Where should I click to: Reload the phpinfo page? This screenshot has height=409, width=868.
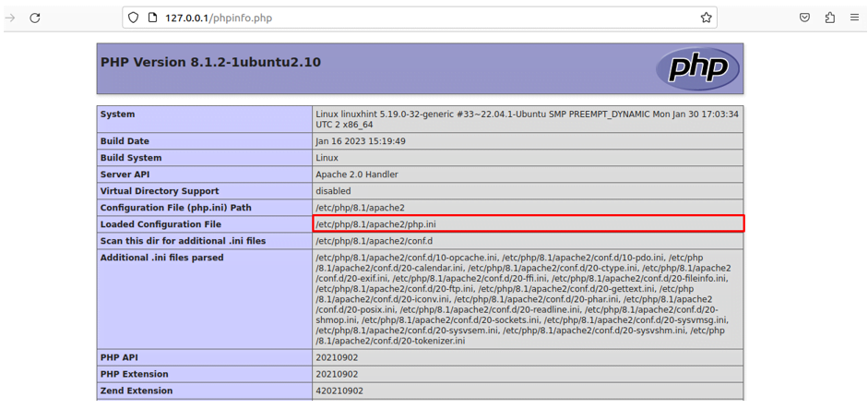35,18
